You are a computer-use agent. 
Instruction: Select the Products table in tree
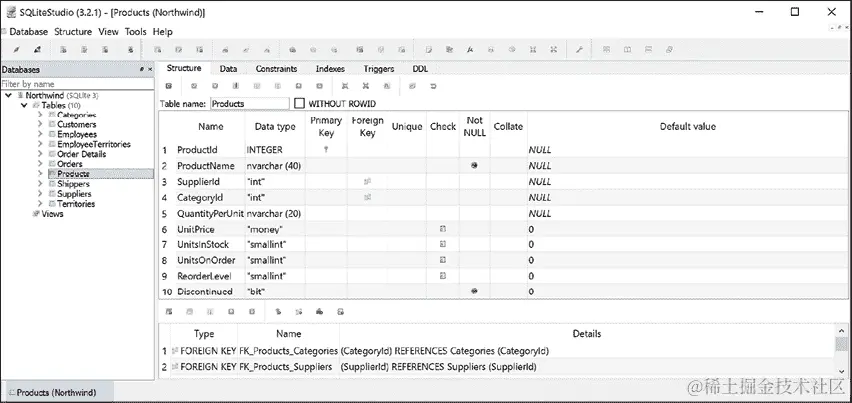point(73,174)
